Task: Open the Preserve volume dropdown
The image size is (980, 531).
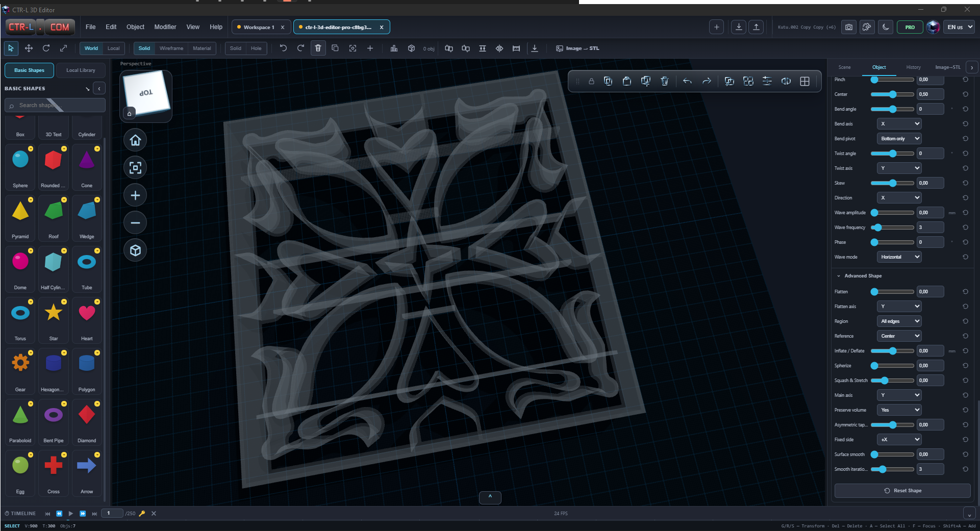Action: [899, 410]
